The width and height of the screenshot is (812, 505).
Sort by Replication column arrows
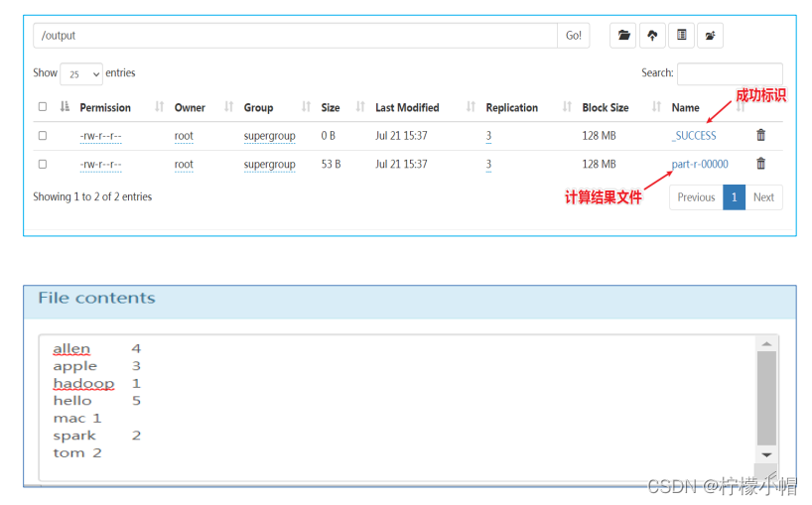pos(567,106)
